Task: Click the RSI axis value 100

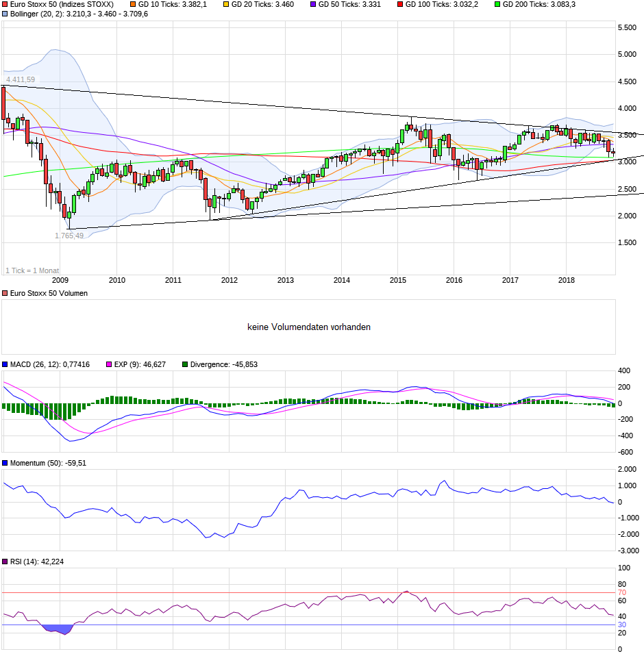Action: [x=623, y=568]
